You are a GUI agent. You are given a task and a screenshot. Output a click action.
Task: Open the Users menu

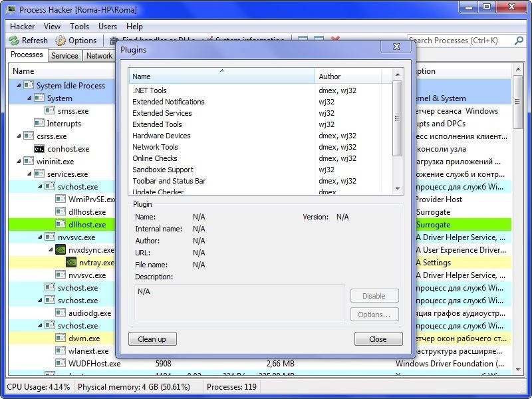[108, 27]
